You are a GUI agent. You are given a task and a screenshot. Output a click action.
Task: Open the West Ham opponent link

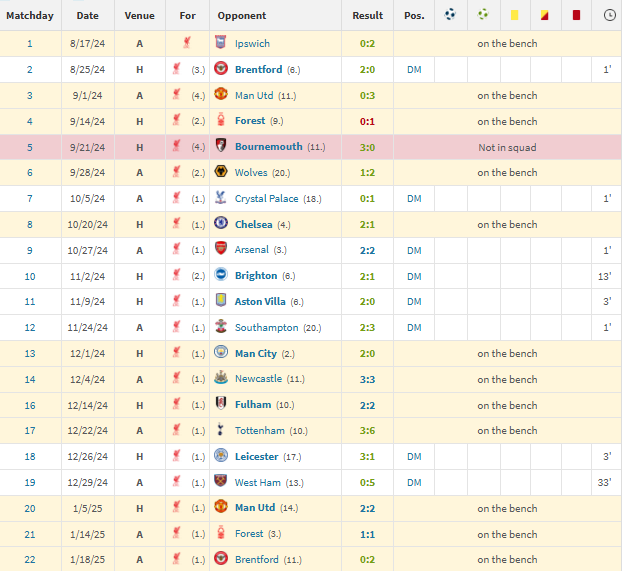pyautogui.click(x=258, y=483)
